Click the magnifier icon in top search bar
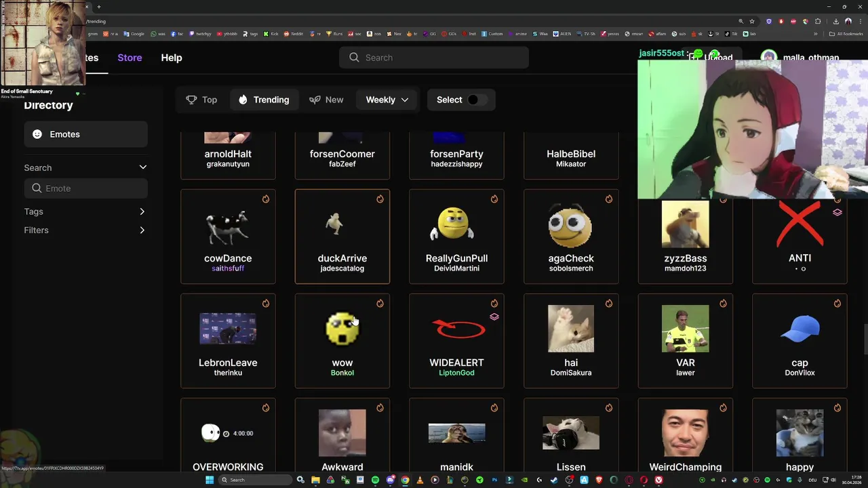The height and width of the screenshot is (488, 868). (354, 58)
